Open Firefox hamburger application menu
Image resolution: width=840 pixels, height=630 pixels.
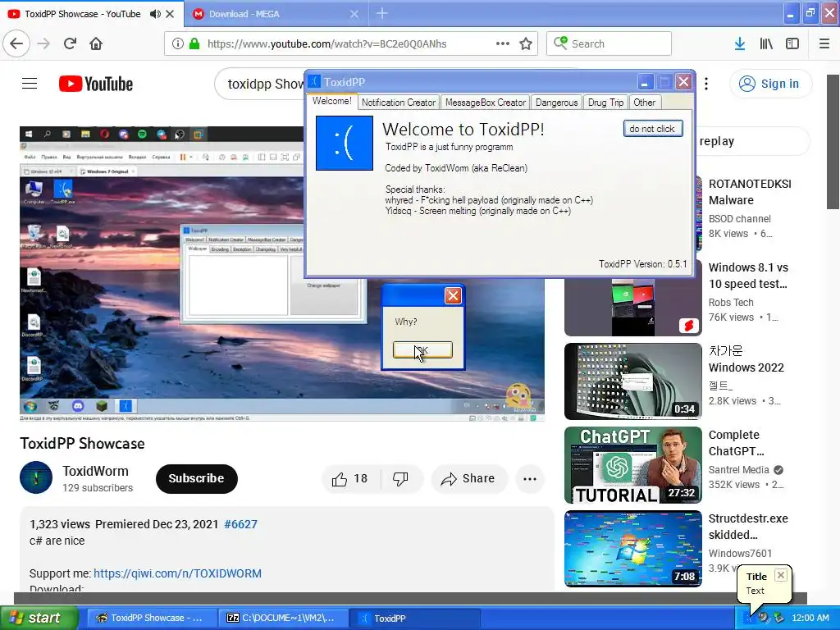point(824,43)
